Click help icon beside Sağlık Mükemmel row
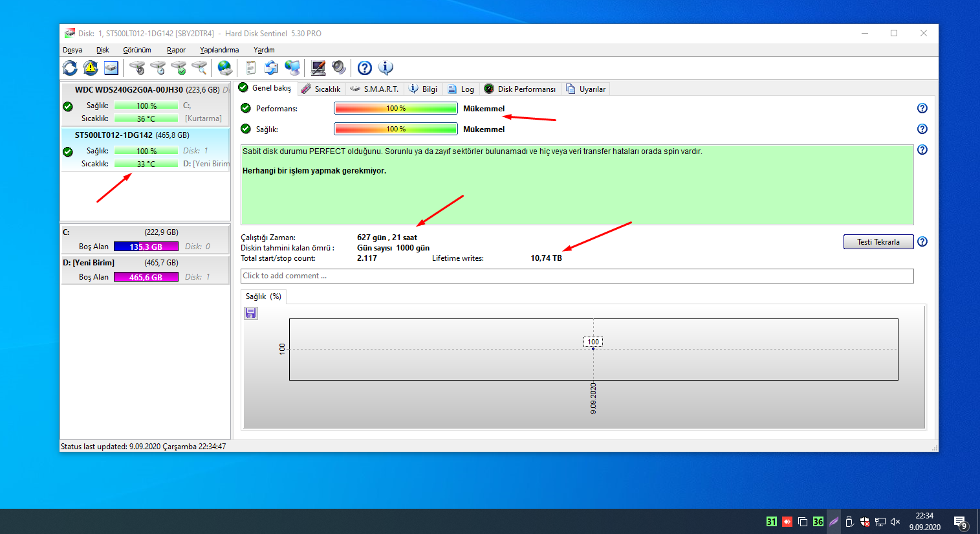 [x=922, y=129]
